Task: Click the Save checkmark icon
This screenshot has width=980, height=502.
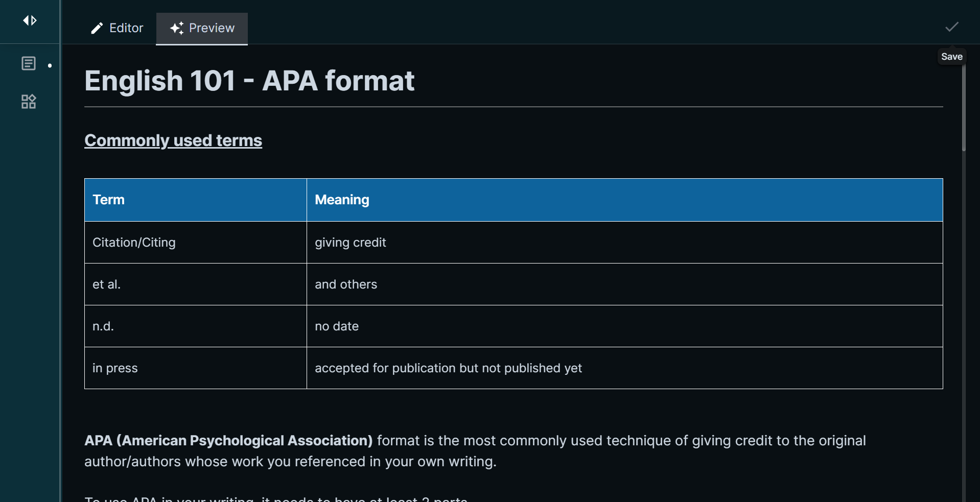Action: coord(951,27)
